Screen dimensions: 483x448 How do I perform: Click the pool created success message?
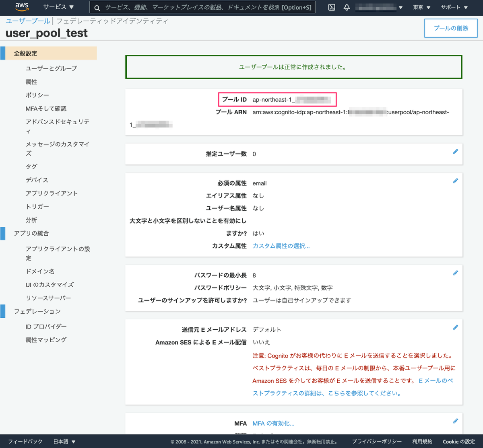click(x=293, y=67)
